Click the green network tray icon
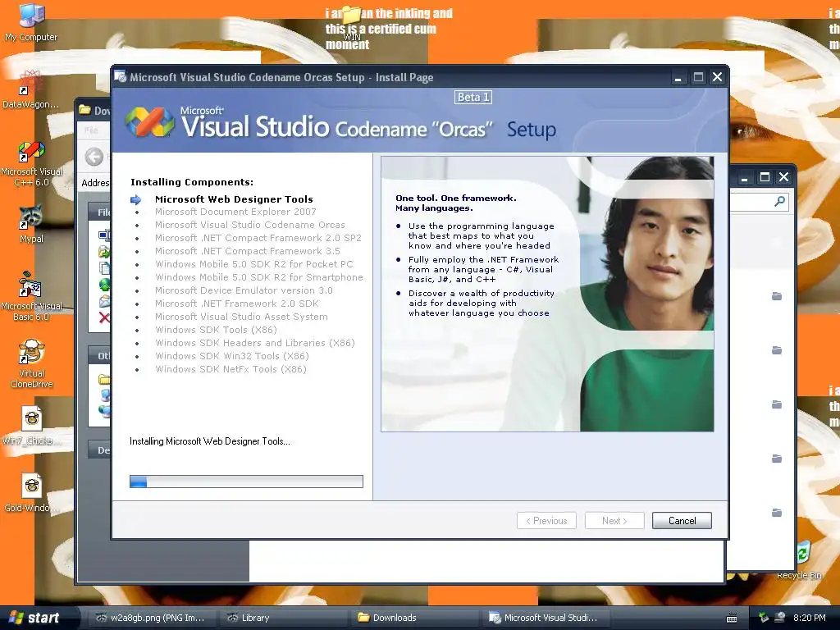 [764, 617]
